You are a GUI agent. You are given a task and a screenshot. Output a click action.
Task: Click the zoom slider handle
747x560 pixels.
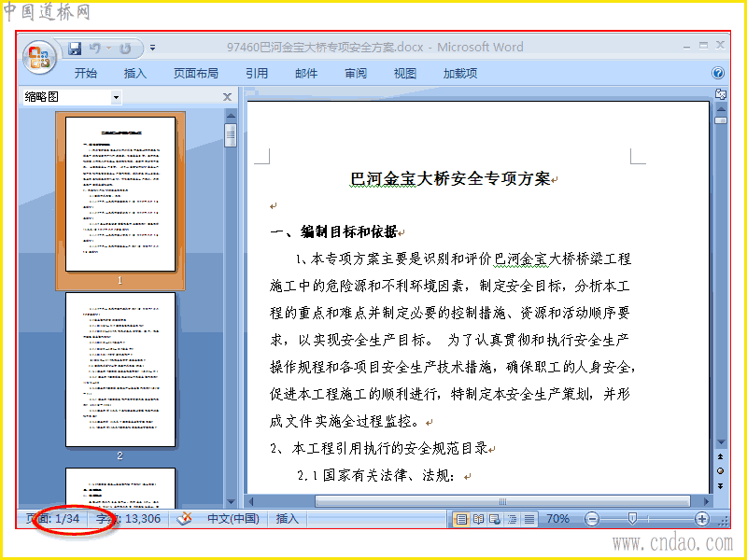632,519
